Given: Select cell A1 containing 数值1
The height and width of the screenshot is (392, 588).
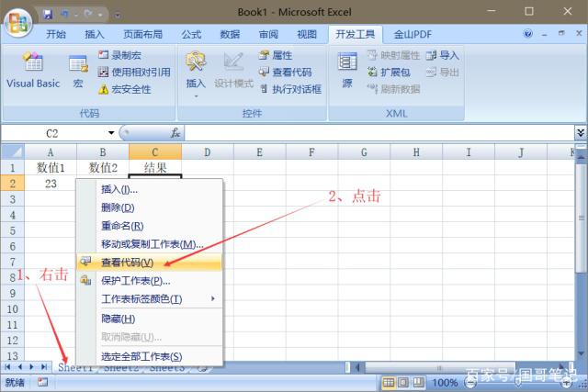Looking at the screenshot, I should tap(51, 167).
